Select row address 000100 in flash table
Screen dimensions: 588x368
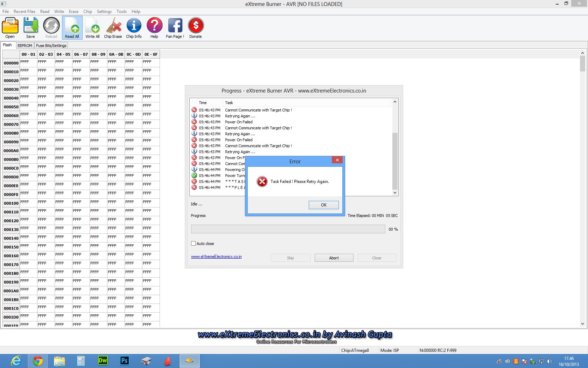point(11,203)
